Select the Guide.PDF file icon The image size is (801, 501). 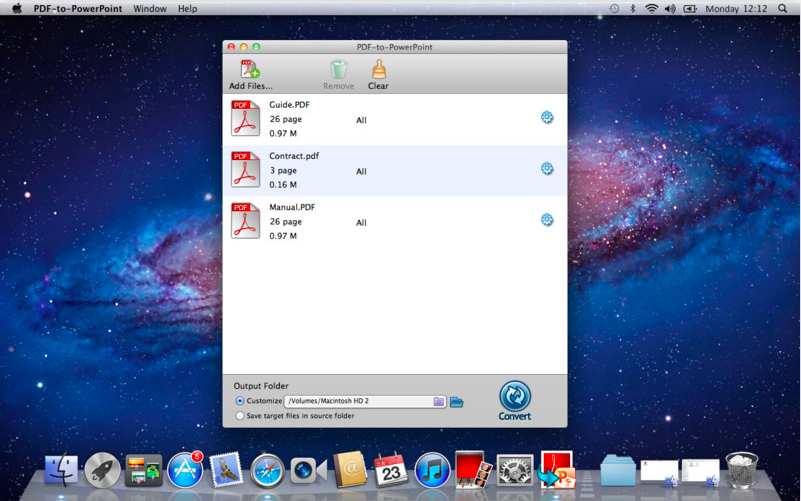click(245, 118)
